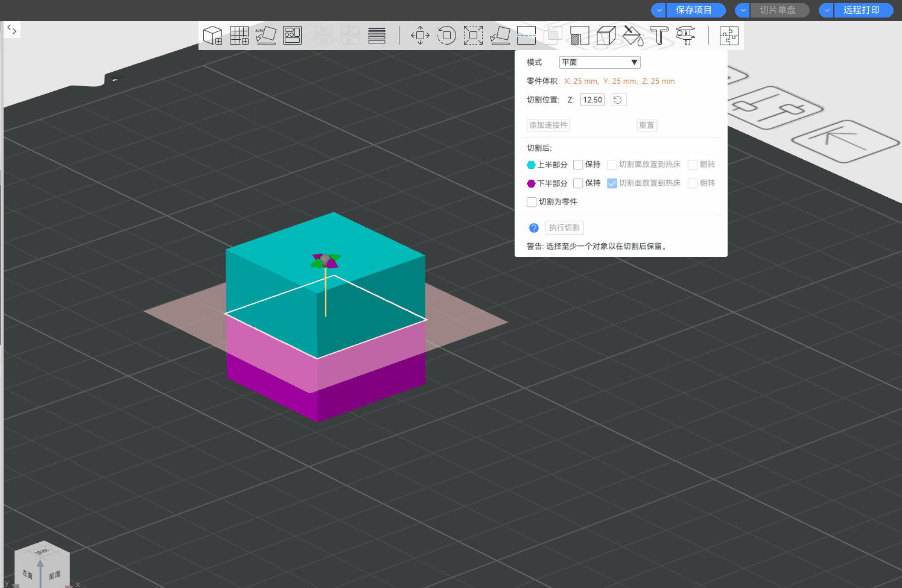Click the cyan 上半部分 color hexagon
Viewport: 902px width, 588px height.
(x=531, y=165)
